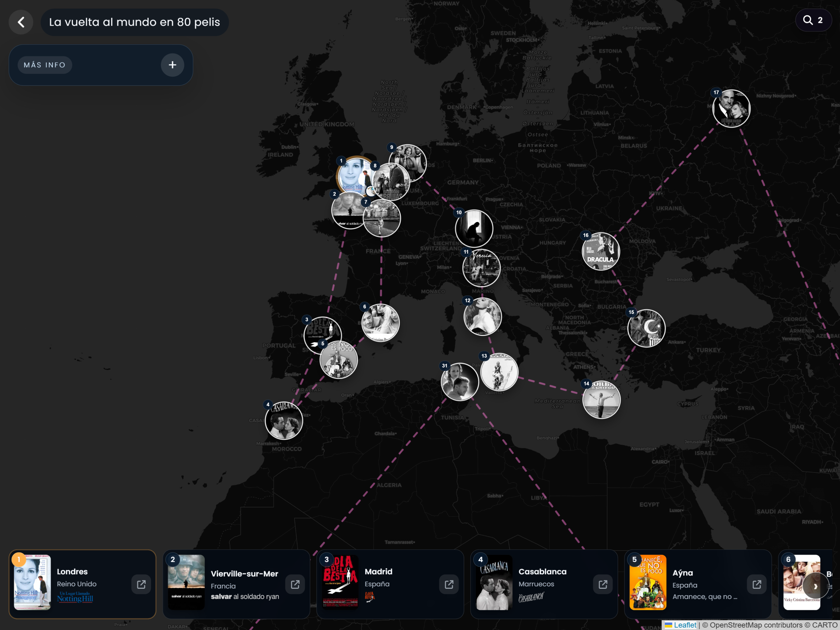Screen dimensions: 840x630
Task: Open external link on the Aýna card
Action: click(756, 584)
